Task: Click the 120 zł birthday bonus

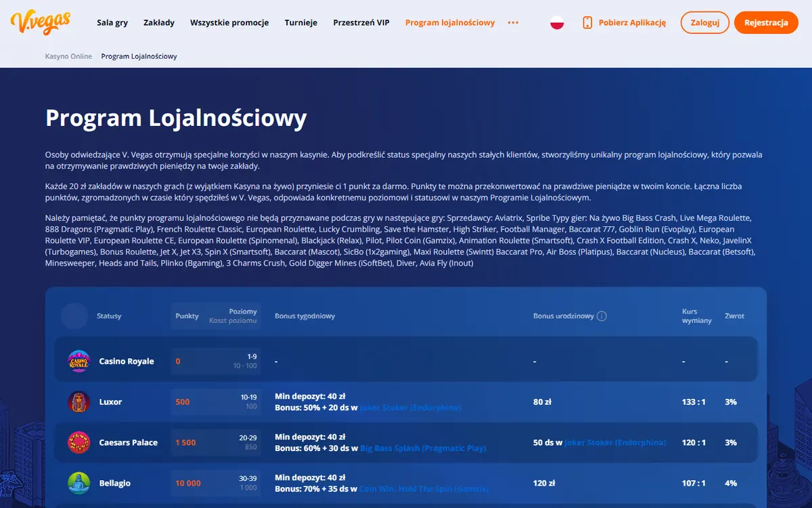Action: point(545,483)
